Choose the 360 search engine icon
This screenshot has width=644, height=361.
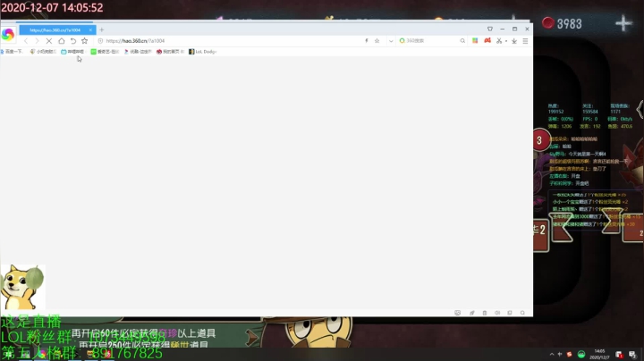pyautogui.click(x=402, y=40)
